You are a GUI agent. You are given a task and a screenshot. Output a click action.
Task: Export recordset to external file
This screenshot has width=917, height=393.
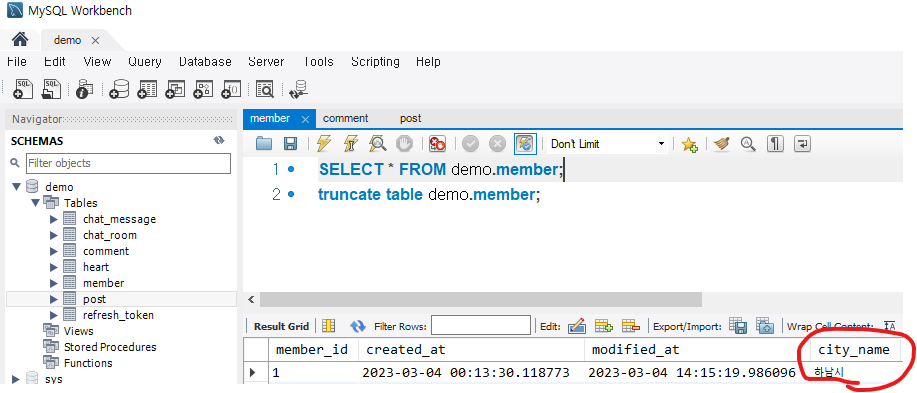(x=739, y=326)
